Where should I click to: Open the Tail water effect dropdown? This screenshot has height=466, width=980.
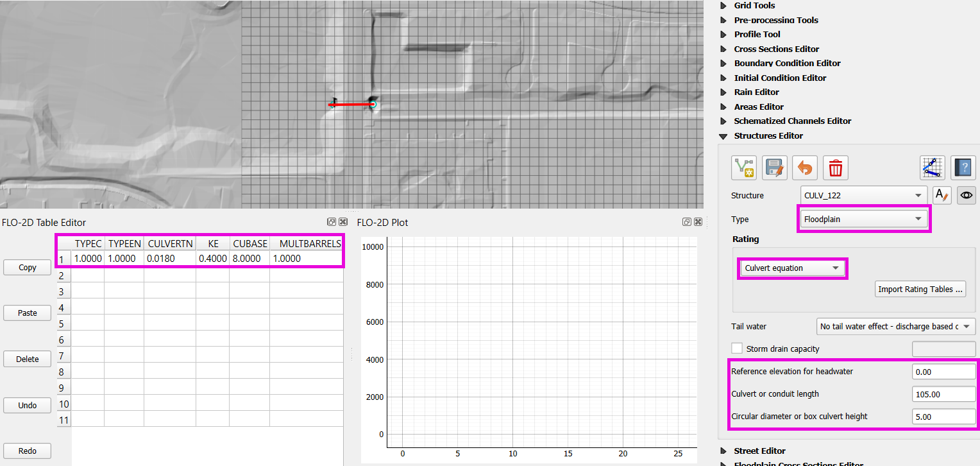[x=896, y=327]
